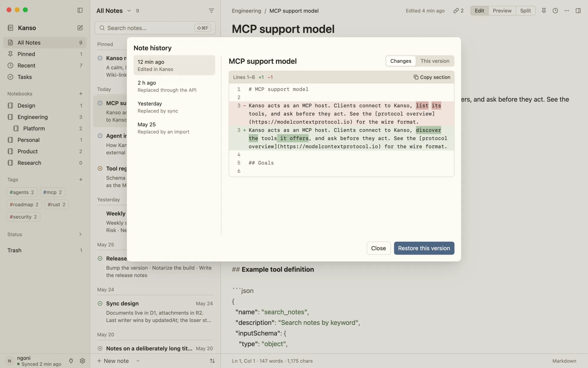Close the Note history dialog
Viewport: 588px width, 368px height.
378,248
